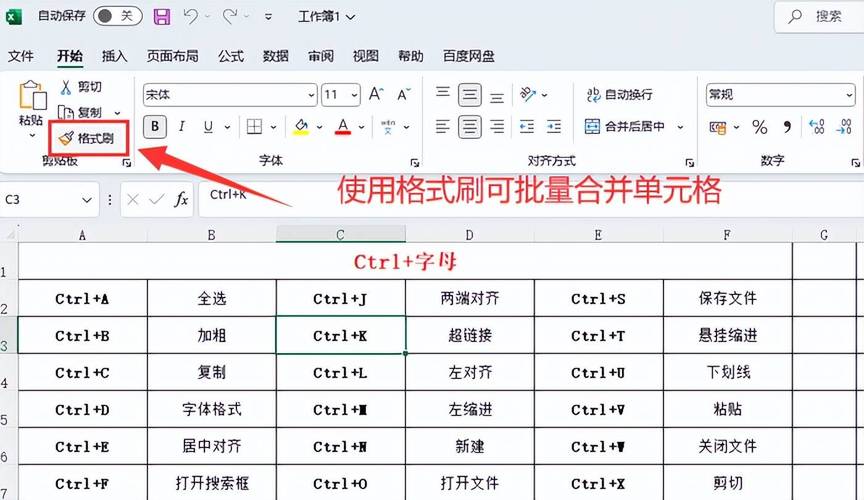Click the insert function fx icon
Screen dimensions: 864x500
pos(181,199)
